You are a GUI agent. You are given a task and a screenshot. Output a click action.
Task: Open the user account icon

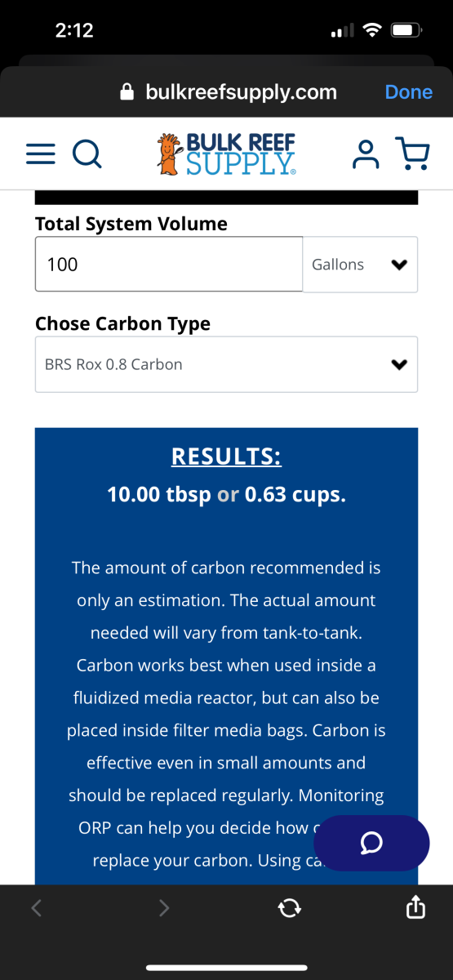click(x=366, y=153)
